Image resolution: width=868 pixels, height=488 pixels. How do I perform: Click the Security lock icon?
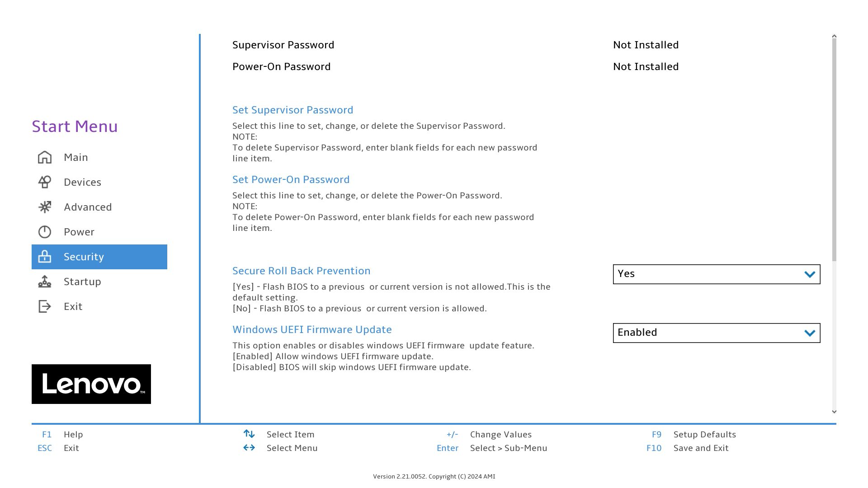pos(45,257)
